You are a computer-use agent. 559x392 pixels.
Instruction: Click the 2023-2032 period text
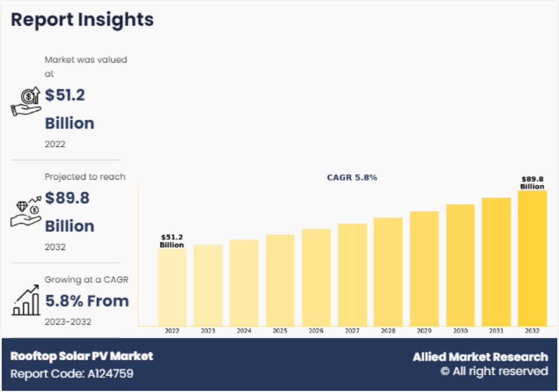(68, 322)
